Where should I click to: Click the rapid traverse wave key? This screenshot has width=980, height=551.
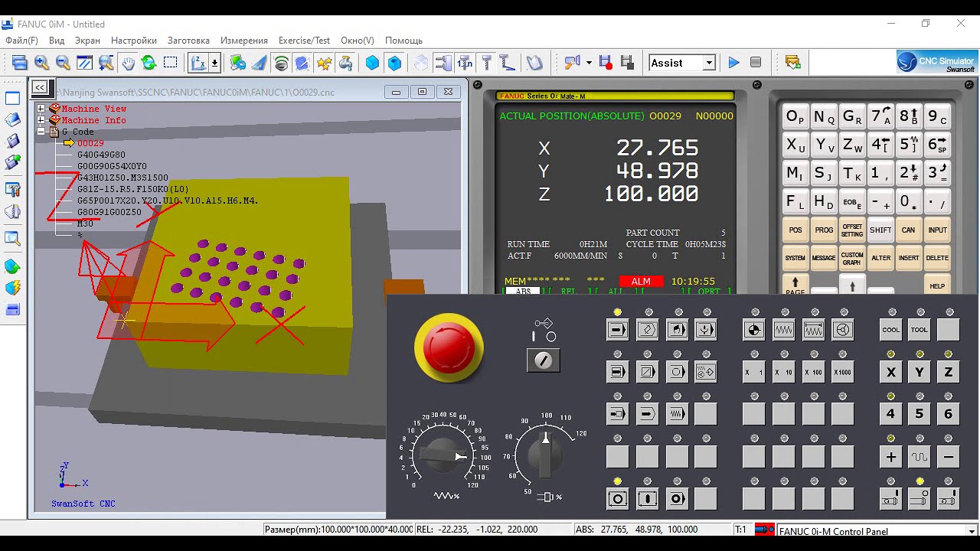(x=920, y=457)
